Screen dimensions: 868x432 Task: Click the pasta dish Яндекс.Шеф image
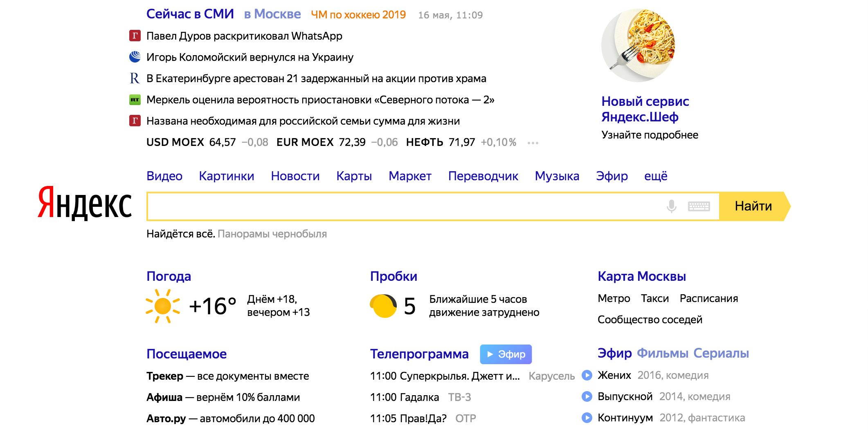638,45
